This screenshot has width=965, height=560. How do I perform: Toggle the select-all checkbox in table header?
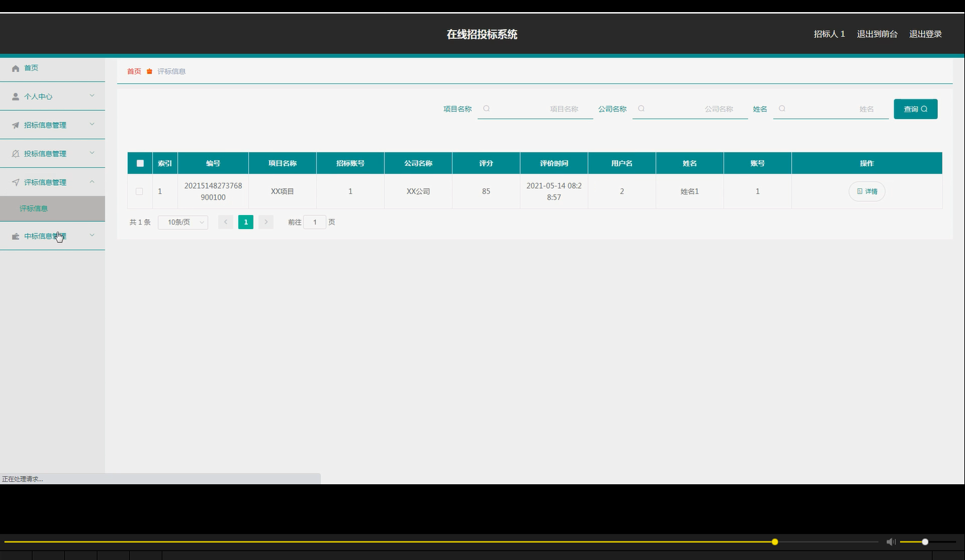[140, 164]
